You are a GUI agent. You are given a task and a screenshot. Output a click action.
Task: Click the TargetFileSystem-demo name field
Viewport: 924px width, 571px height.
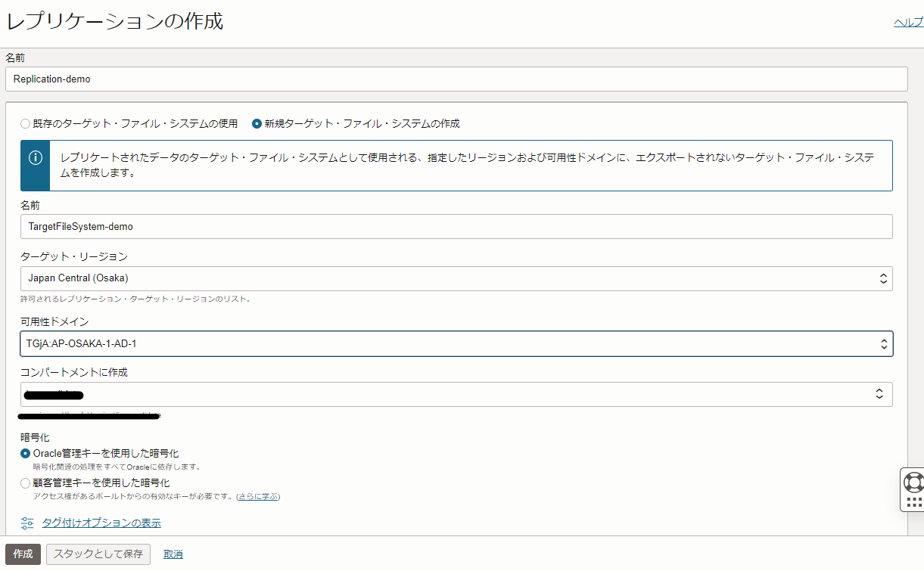click(x=454, y=226)
